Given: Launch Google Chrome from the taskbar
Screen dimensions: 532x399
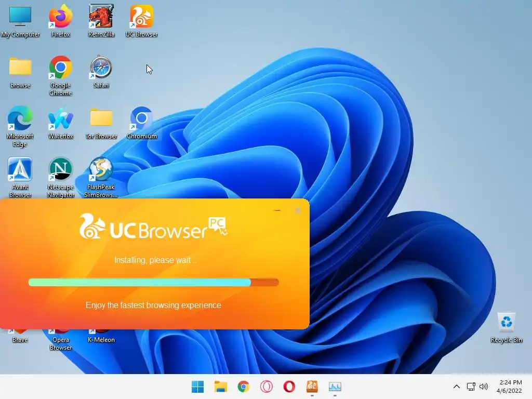Looking at the screenshot, I should tap(243, 387).
